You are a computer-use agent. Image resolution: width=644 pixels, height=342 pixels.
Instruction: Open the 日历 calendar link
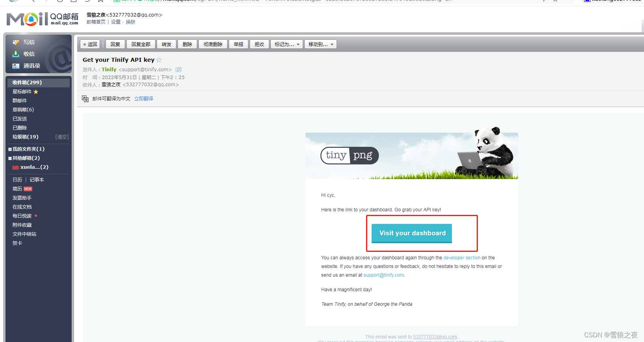(17, 180)
